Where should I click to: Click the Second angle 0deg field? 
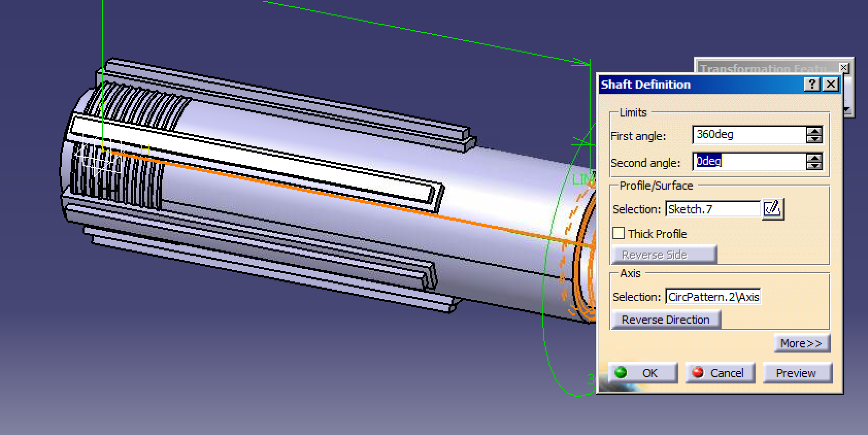point(749,162)
